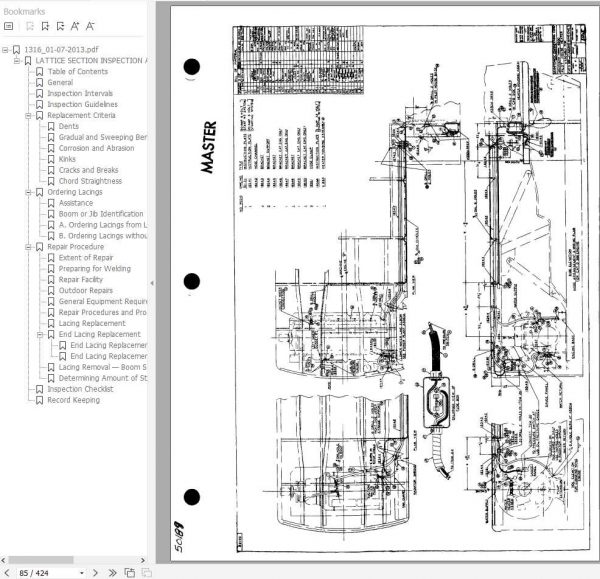The width and height of the screenshot is (600, 579).
Task: Collapse the Ordering Lacings node
Action: (x=28, y=192)
